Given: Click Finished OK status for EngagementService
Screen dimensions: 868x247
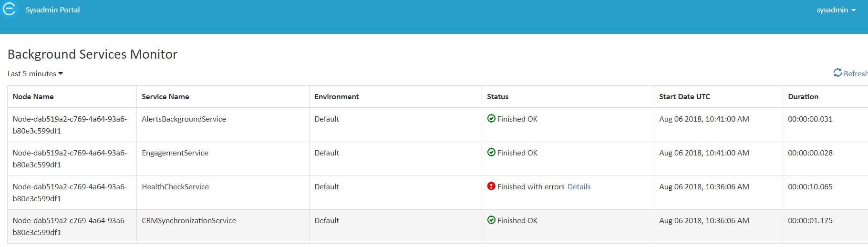Looking at the screenshot, I should 517,153.
